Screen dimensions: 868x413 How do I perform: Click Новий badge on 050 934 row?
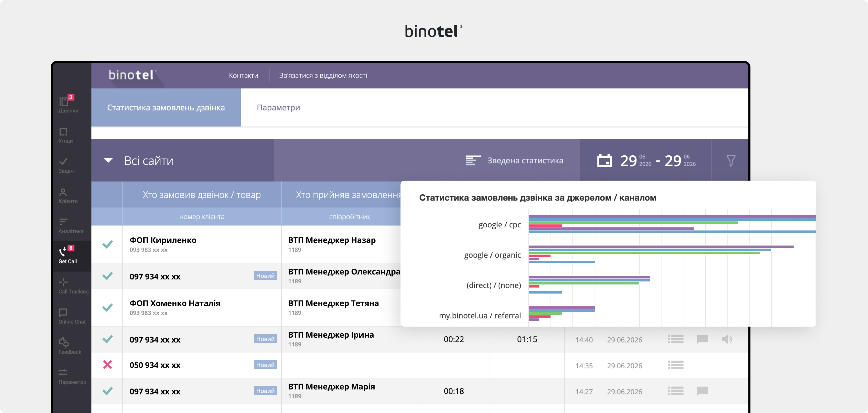coord(265,365)
